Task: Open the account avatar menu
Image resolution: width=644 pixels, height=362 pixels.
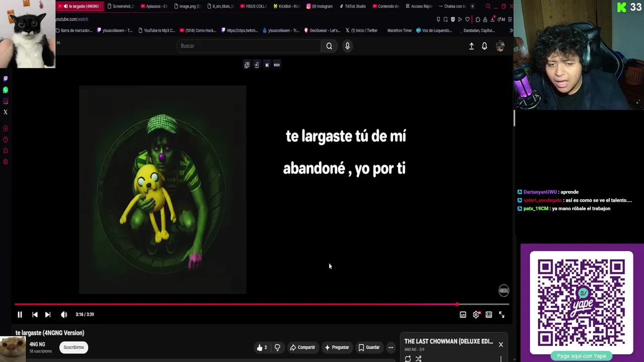Action: coord(500,46)
